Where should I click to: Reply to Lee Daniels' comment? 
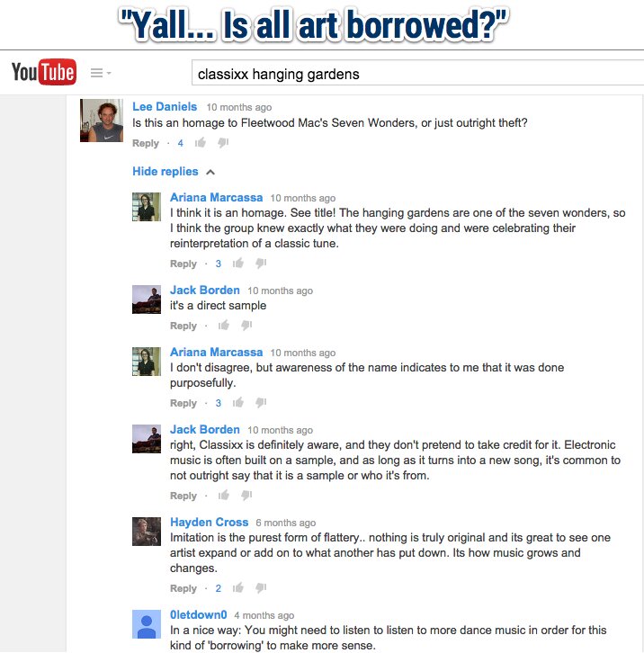pos(146,143)
